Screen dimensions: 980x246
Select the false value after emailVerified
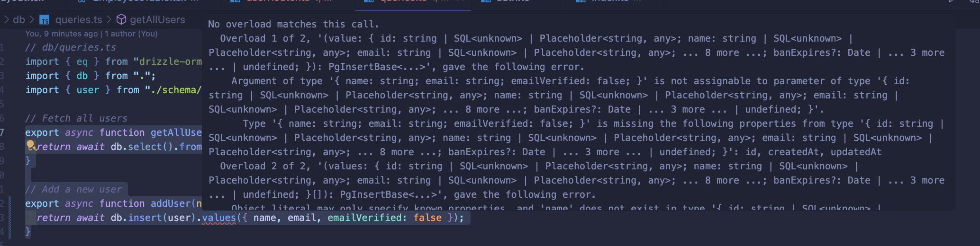tap(427, 218)
